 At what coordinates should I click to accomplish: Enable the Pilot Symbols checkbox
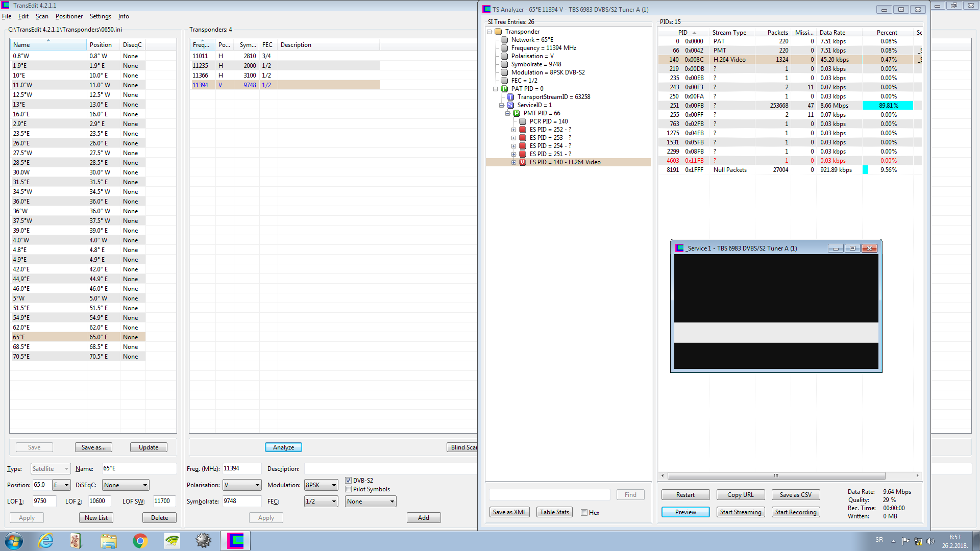349,489
